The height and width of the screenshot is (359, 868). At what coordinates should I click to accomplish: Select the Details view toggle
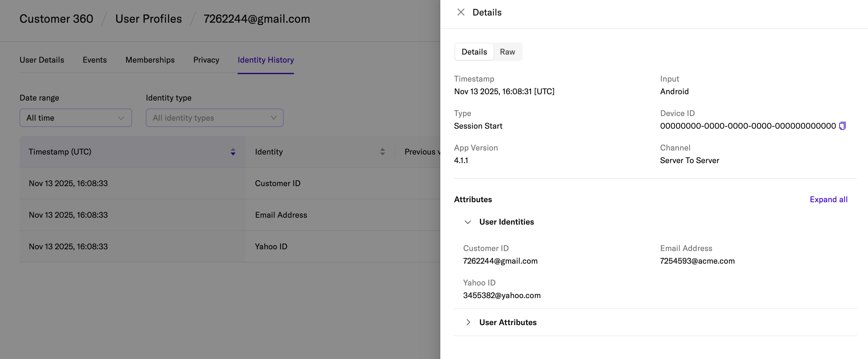coord(474,52)
